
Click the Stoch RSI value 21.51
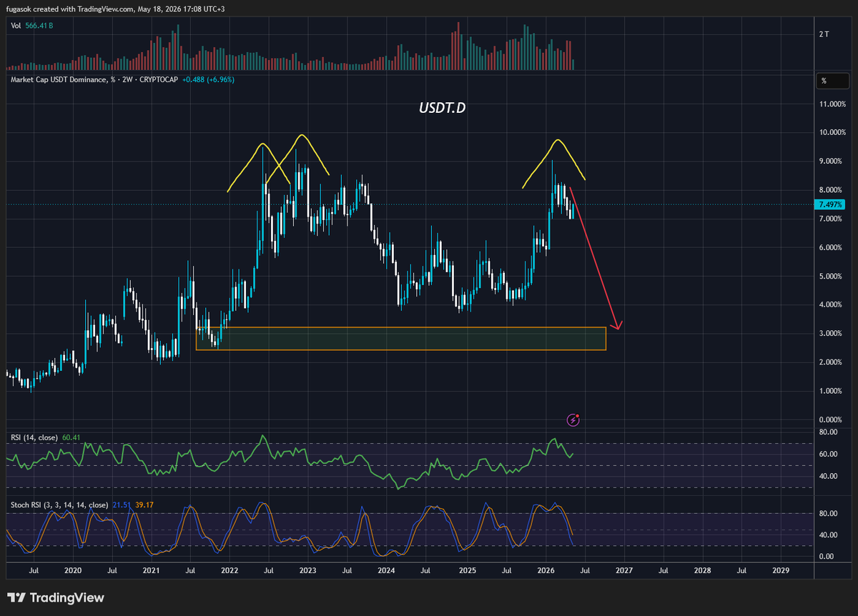pyautogui.click(x=121, y=505)
